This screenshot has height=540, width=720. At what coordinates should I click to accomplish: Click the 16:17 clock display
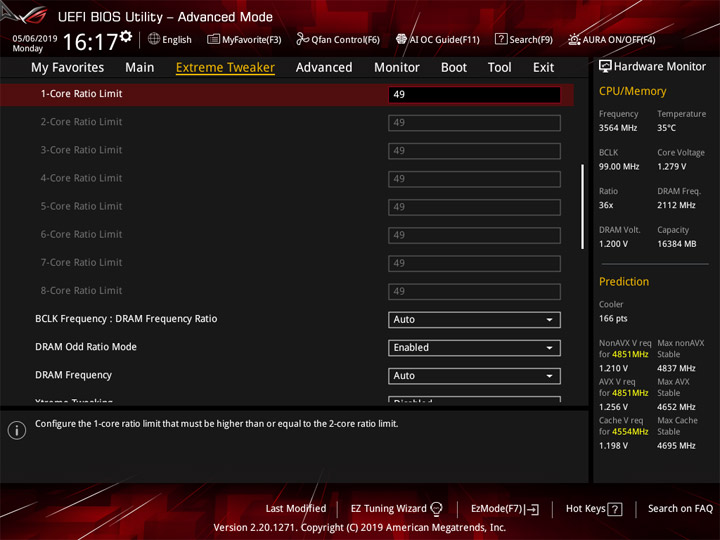[90, 42]
